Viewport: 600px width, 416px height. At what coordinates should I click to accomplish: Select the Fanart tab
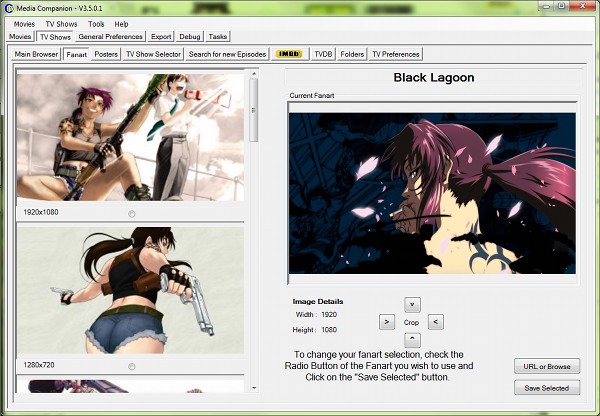(77, 54)
